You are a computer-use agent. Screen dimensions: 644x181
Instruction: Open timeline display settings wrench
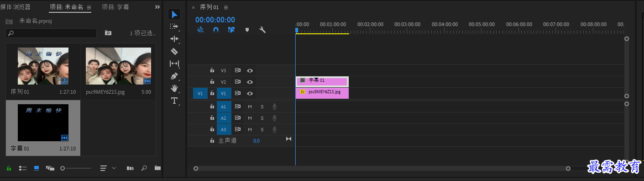pos(262,30)
